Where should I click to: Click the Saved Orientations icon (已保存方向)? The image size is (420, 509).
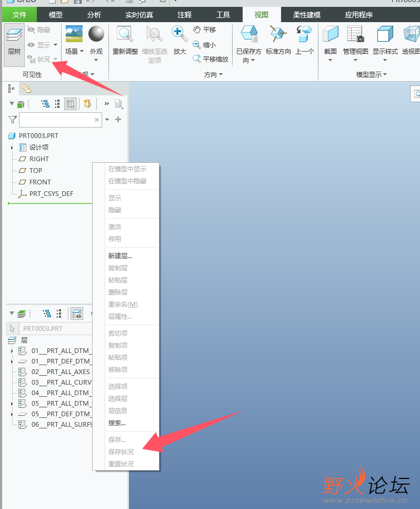[x=249, y=34]
